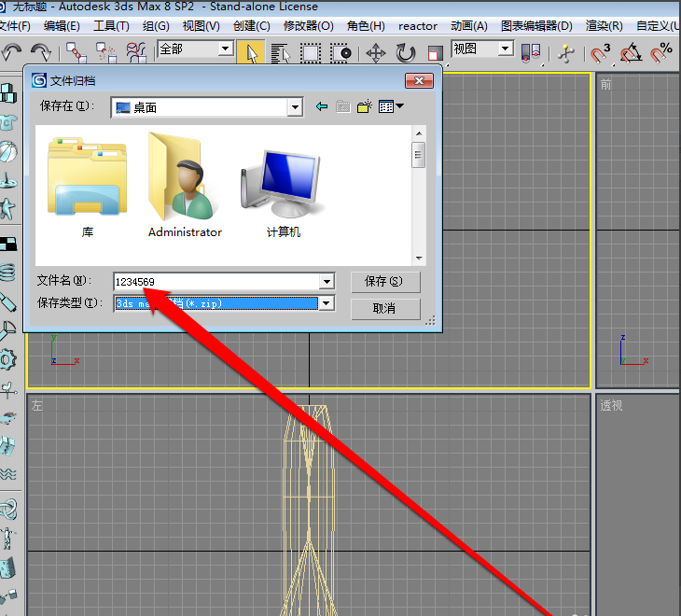Toggle Window/Crossing selection mode
Screen dimensions: 681x616
[340, 53]
